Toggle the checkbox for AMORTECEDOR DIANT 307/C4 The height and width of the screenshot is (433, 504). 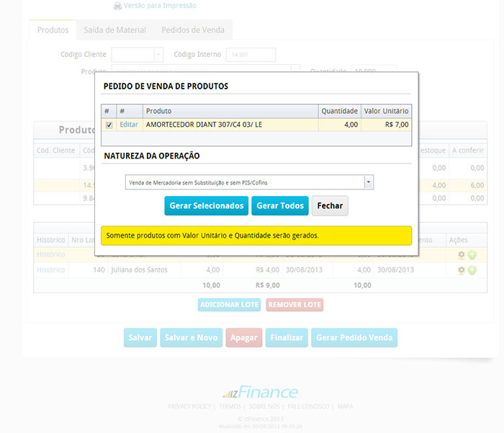(109, 125)
